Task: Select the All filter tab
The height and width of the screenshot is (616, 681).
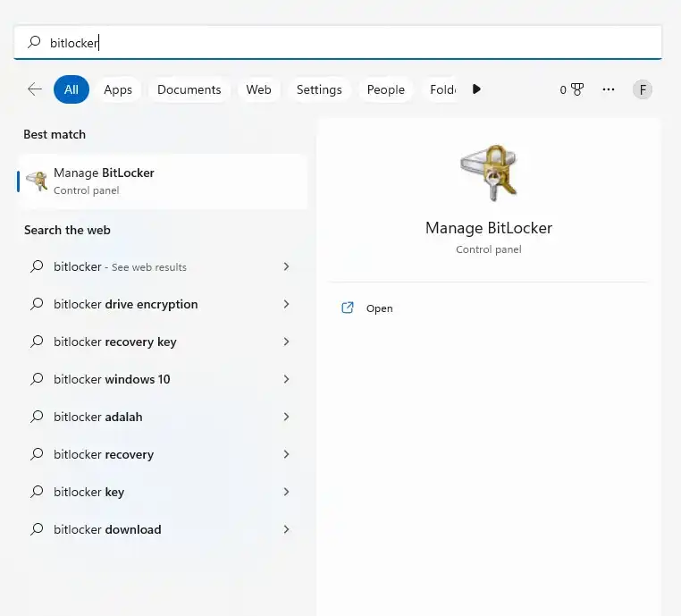Action: tap(71, 89)
